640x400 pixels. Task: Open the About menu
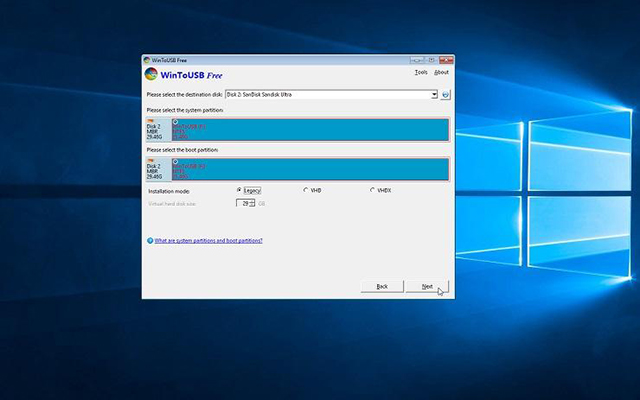coord(441,73)
